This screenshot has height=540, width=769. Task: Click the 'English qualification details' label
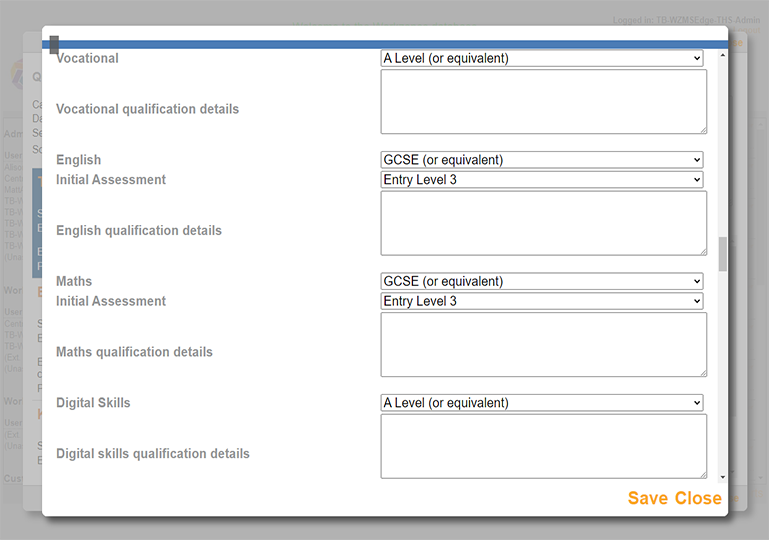click(139, 231)
